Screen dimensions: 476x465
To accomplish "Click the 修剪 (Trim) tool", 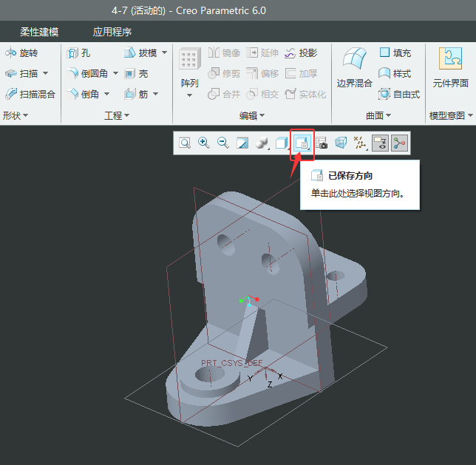I will point(224,73).
